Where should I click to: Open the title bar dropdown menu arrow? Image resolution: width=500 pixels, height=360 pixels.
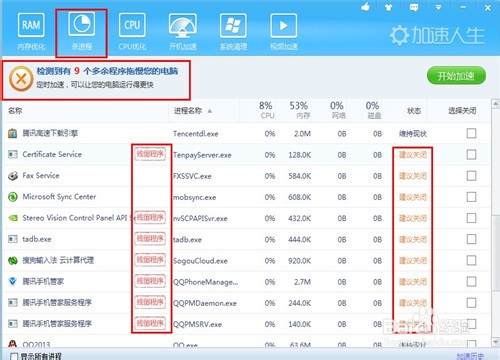pyautogui.click(x=438, y=7)
